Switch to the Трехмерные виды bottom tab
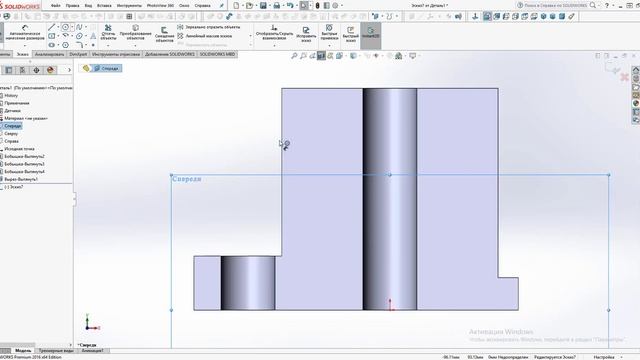 point(56,351)
